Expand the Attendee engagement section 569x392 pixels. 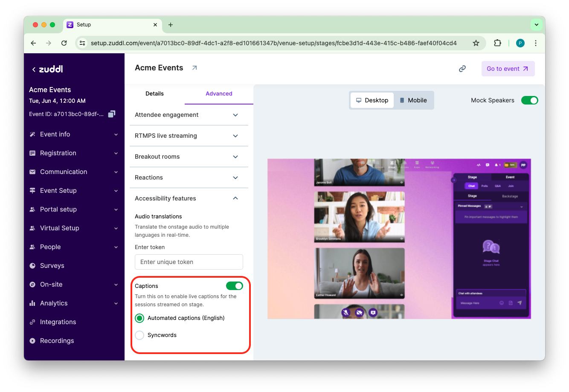(x=189, y=115)
